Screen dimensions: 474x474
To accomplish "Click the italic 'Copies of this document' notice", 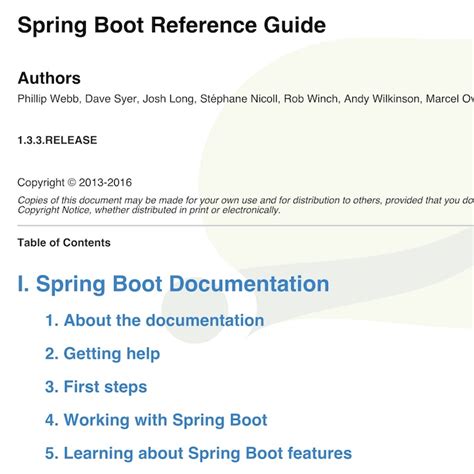I will 246,205.
